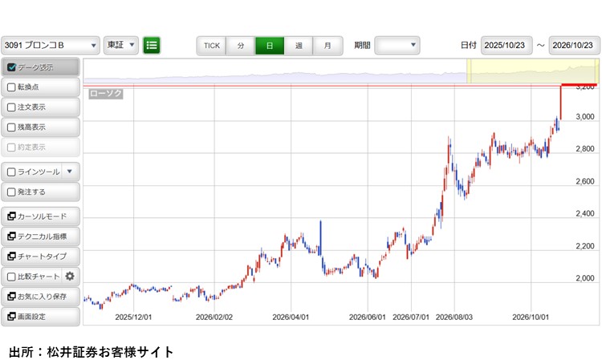Viewport: 602px width, 364px height.
Task: Open テクニカル指標 button
Action: (41, 237)
